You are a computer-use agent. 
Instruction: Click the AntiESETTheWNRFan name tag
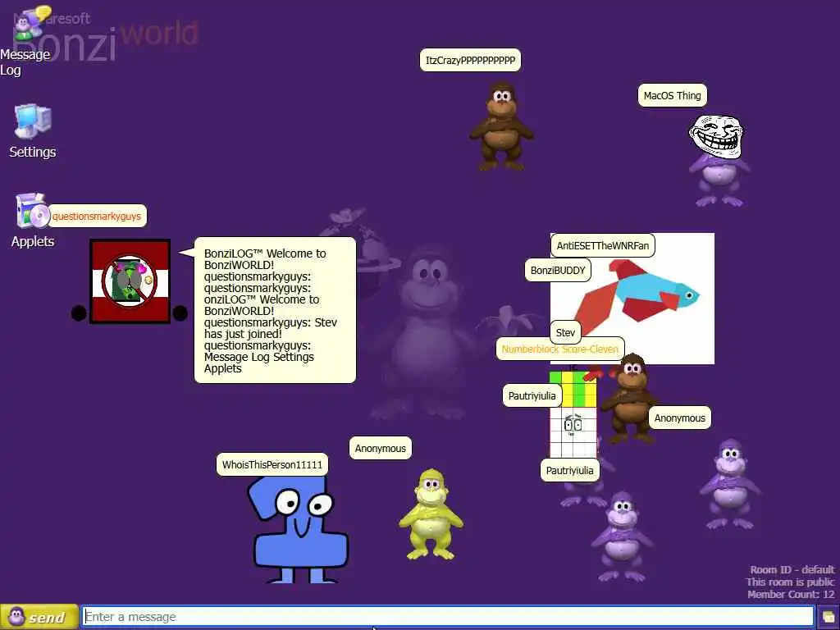coord(603,245)
